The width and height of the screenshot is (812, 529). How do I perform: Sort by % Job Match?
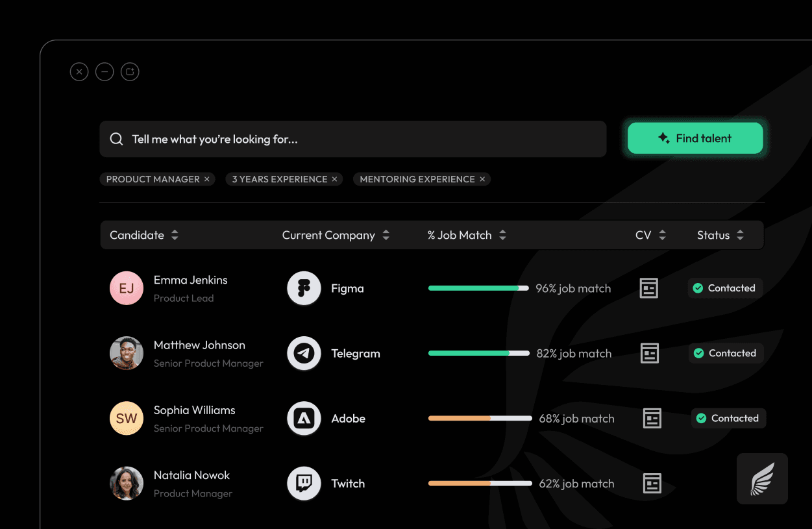click(x=502, y=235)
